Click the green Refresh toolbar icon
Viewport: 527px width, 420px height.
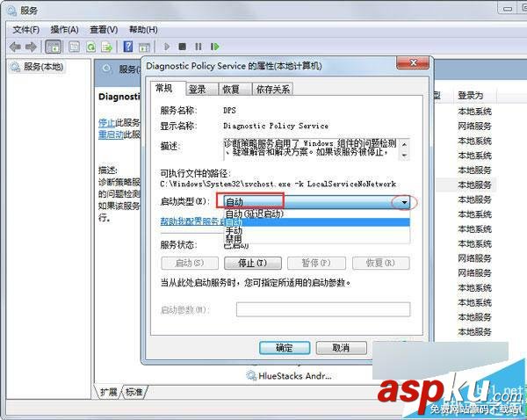point(90,47)
